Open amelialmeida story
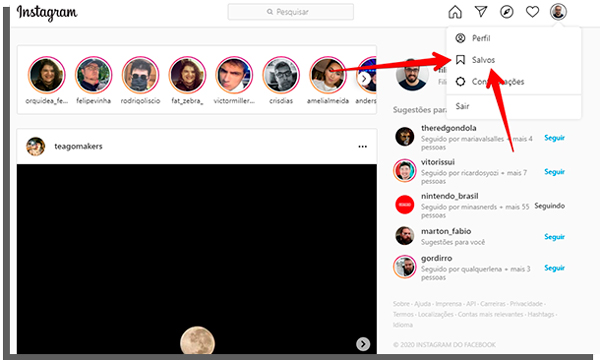Screen dimensions: 600x360 tap(328, 75)
